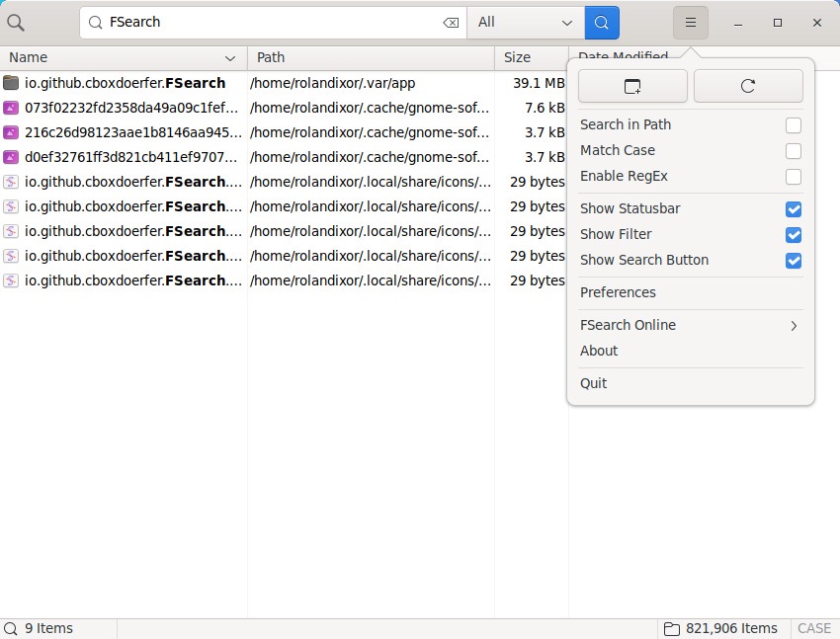840x639 pixels.
Task: Open the All filter dropdown
Action: click(526, 22)
